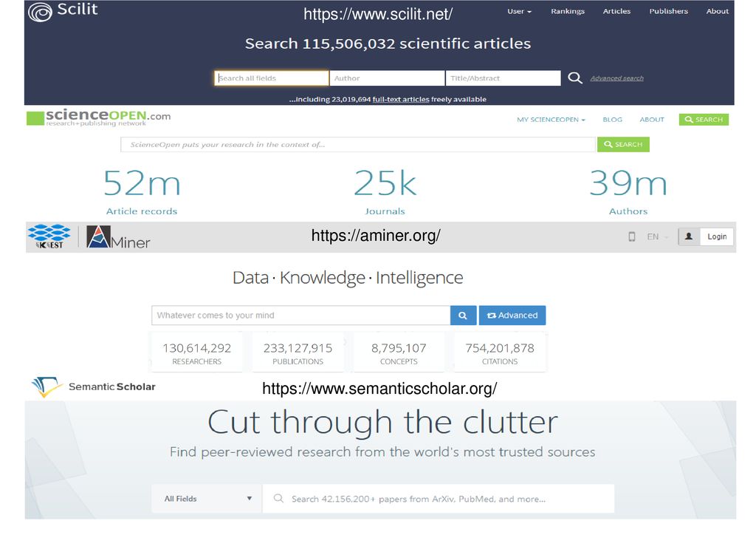Click Search button beside ScienceOpen search box

623,145
